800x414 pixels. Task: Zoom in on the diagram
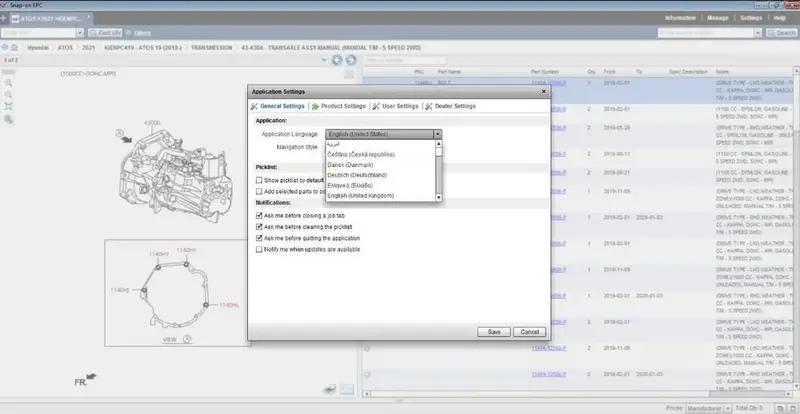tap(8, 83)
